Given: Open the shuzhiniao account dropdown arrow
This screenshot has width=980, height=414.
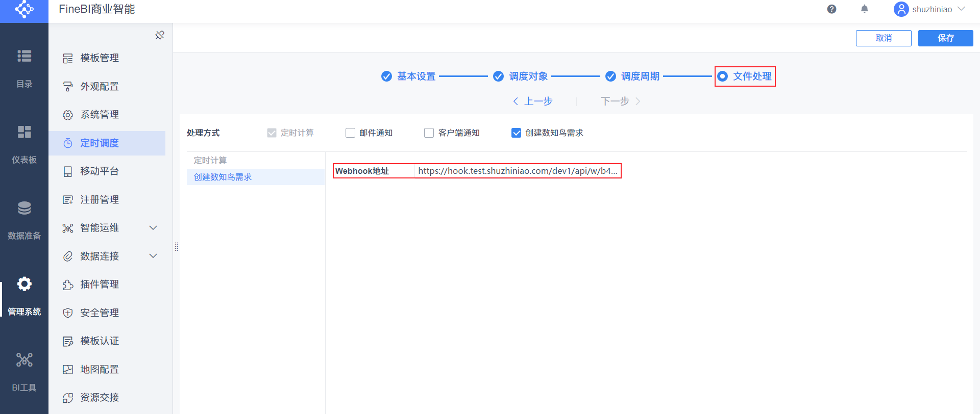Looking at the screenshot, I should [x=961, y=9].
